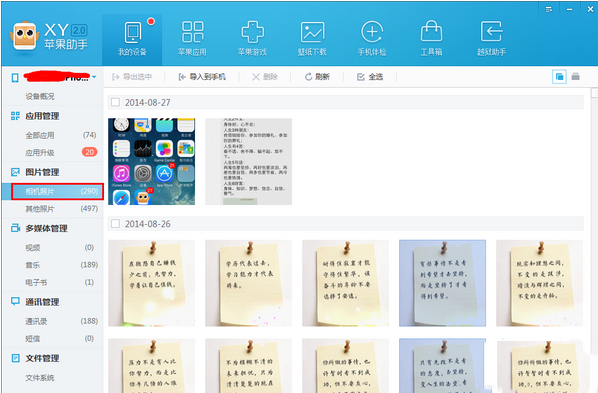Select third sticky note photo under 2014-08-26
The height and width of the screenshot is (393, 598).
pos(346,283)
